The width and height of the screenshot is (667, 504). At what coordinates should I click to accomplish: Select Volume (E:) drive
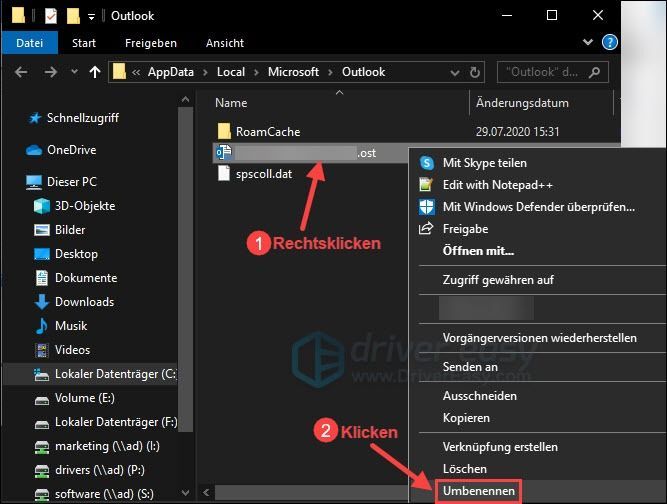[x=84, y=398]
